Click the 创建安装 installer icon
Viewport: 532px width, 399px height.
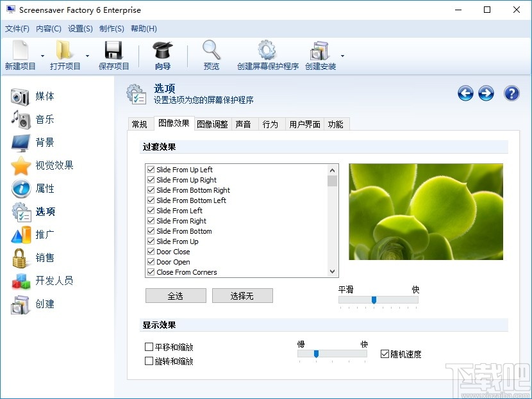coord(320,51)
